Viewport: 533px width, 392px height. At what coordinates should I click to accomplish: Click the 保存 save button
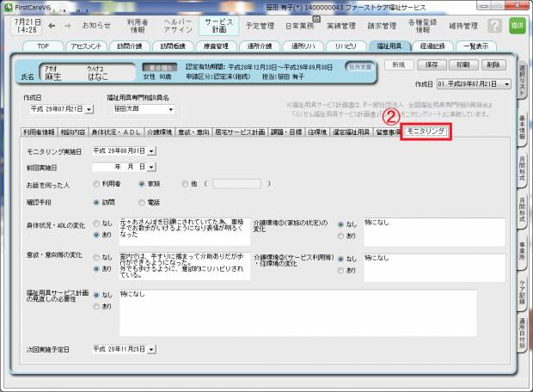coord(432,64)
